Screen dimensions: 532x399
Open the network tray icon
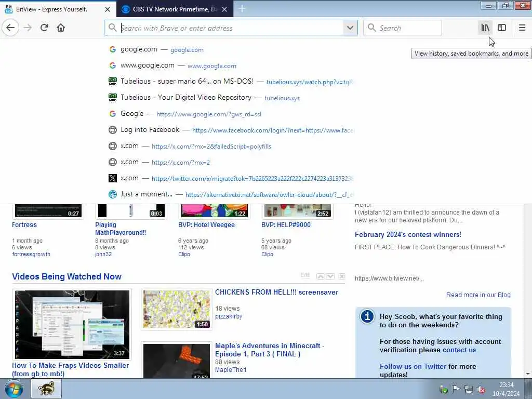tap(469, 390)
